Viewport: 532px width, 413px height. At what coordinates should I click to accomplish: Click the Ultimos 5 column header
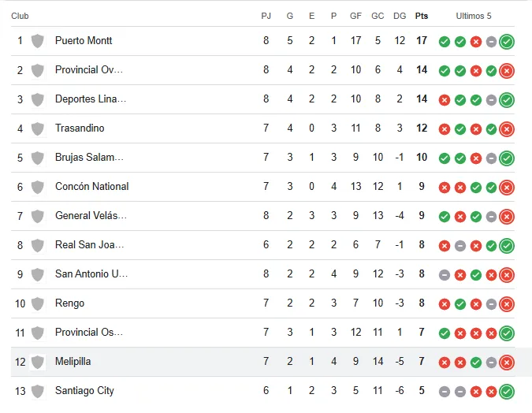click(474, 17)
